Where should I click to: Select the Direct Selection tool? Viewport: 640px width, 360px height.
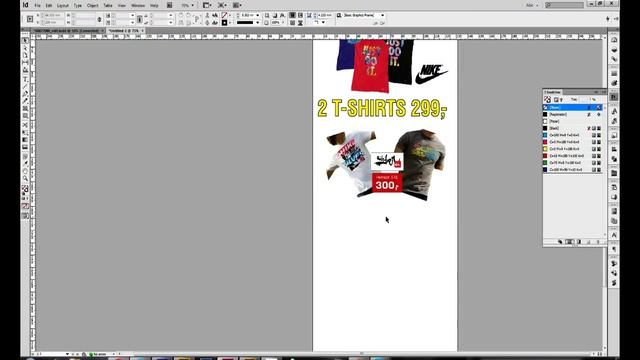point(25,48)
